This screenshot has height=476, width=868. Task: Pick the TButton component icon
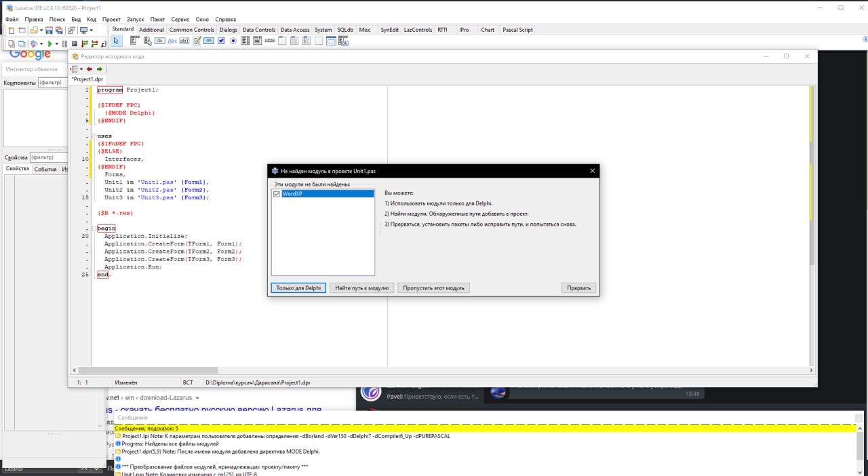159,41
